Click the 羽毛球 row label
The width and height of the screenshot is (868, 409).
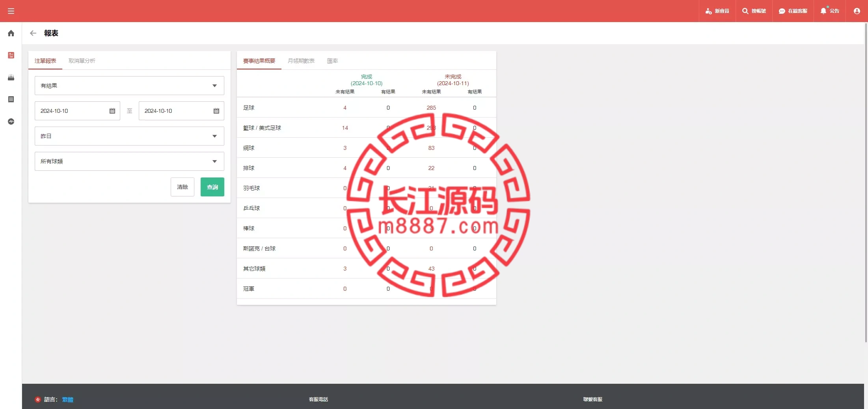251,188
